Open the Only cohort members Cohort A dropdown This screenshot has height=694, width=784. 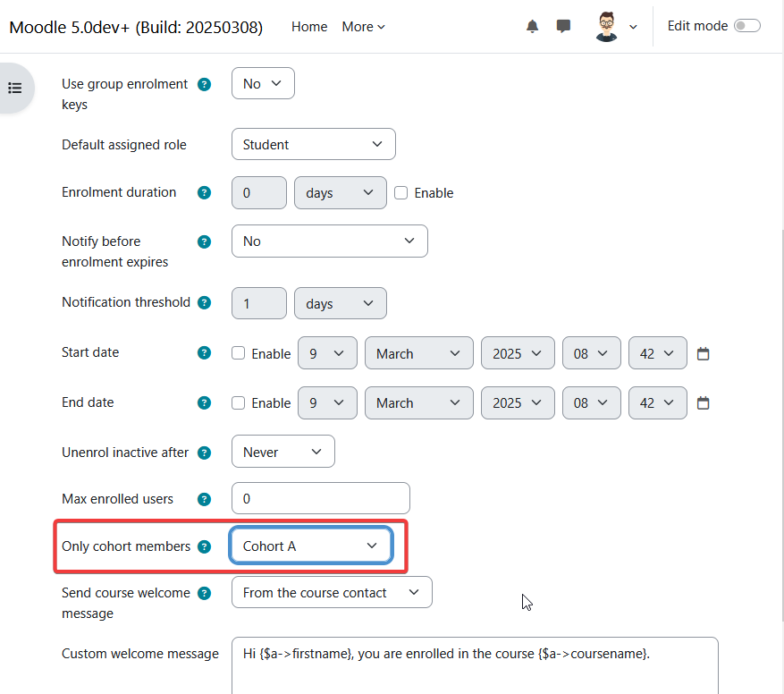click(311, 546)
